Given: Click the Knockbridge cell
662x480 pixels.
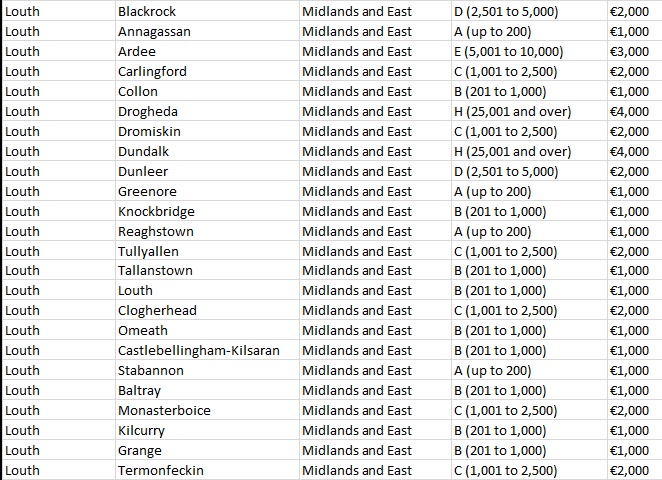Looking at the screenshot, I should (x=207, y=211).
